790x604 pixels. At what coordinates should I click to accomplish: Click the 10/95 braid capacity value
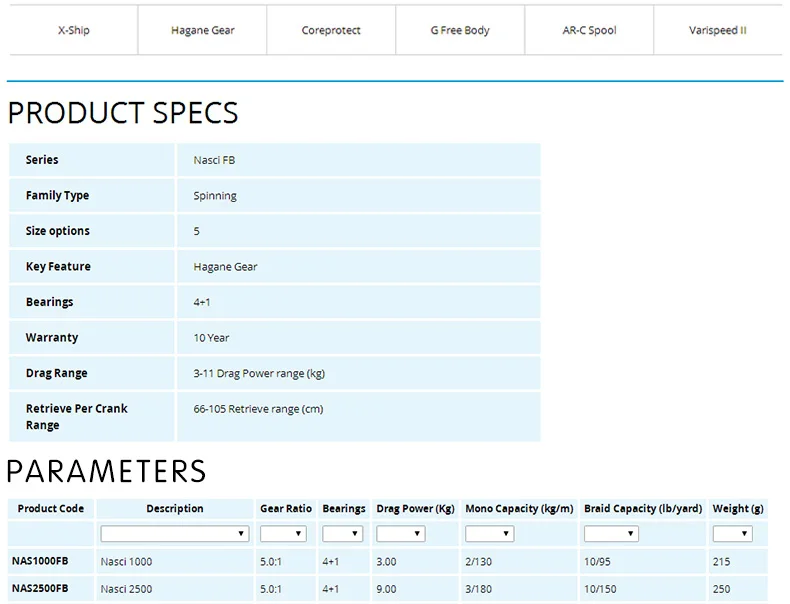click(x=597, y=562)
